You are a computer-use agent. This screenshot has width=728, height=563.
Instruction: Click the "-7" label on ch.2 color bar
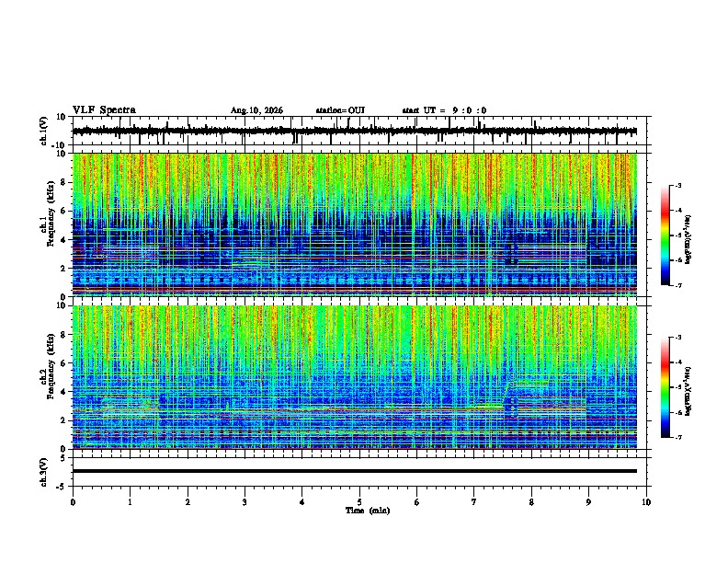(x=677, y=438)
